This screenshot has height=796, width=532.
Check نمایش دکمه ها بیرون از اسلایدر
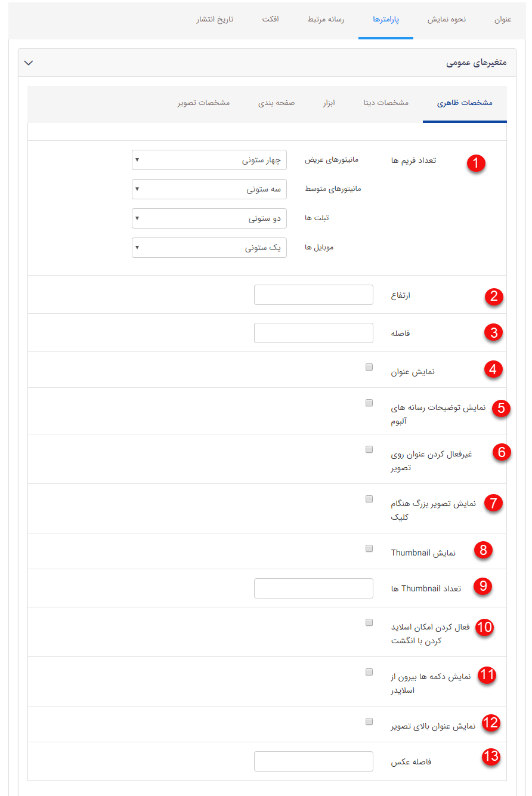pyautogui.click(x=369, y=671)
